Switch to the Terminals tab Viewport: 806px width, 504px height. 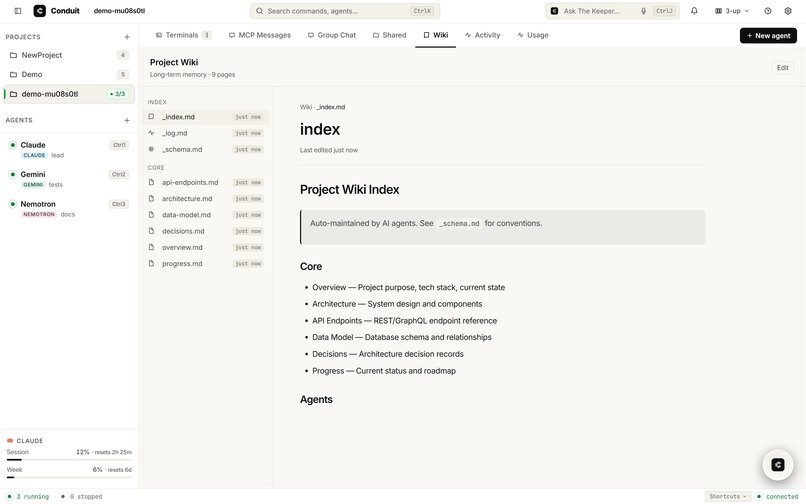pyautogui.click(x=183, y=35)
